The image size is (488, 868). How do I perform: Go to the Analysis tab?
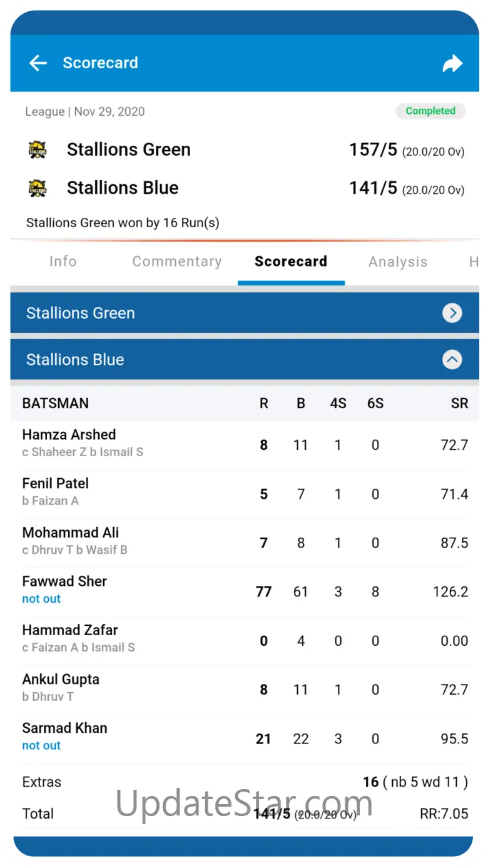click(398, 262)
